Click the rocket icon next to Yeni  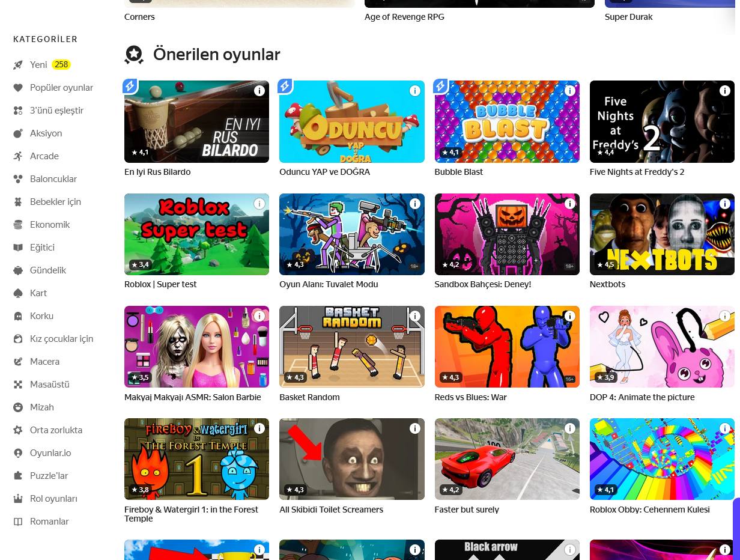18,65
